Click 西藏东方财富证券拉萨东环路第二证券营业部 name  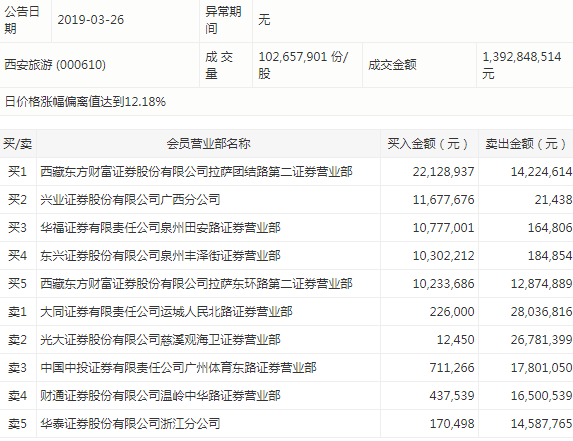[x=196, y=284]
